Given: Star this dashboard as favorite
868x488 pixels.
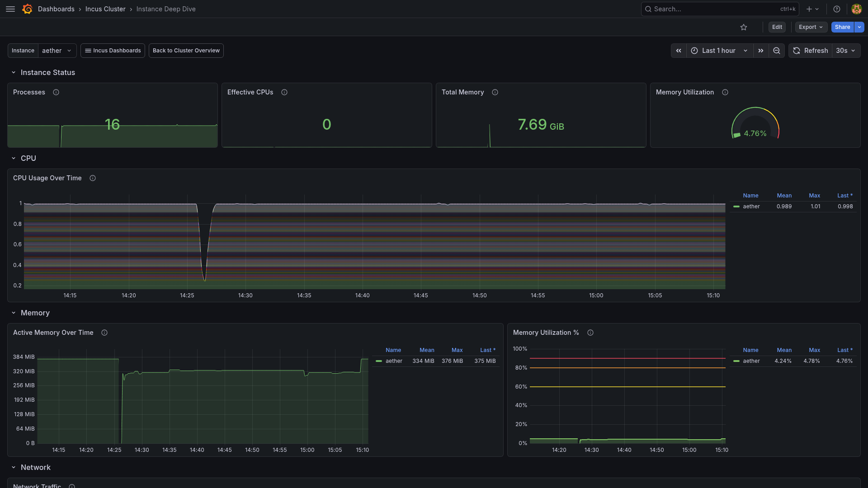Looking at the screenshot, I should tap(744, 27).
